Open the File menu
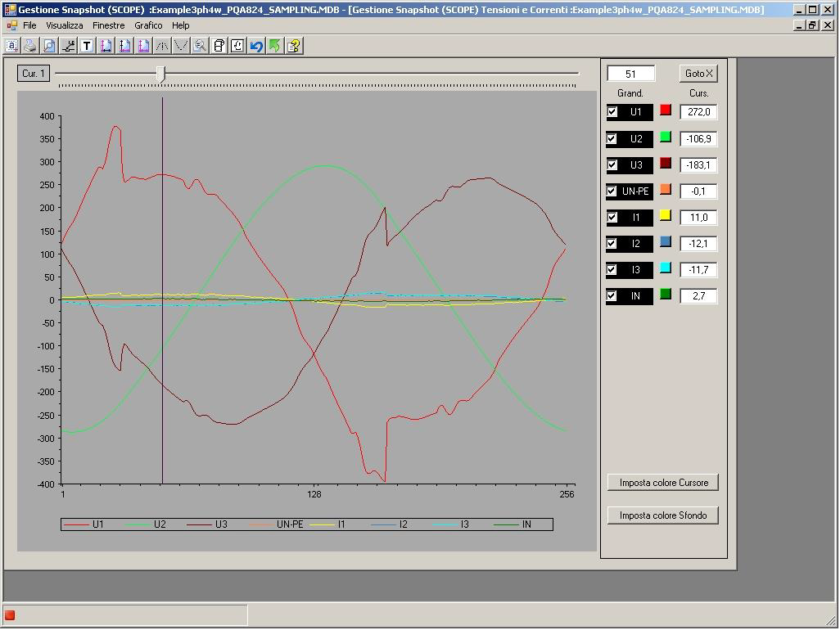The width and height of the screenshot is (840, 630). 29,25
